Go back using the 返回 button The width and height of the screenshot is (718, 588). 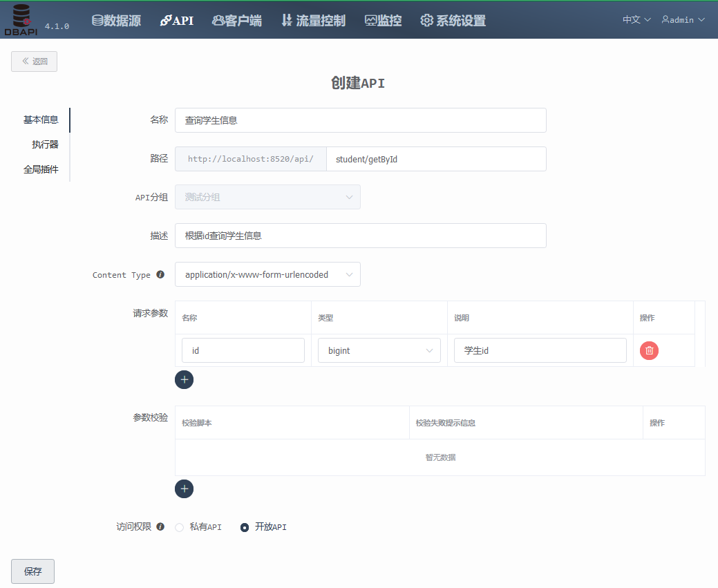34,61
